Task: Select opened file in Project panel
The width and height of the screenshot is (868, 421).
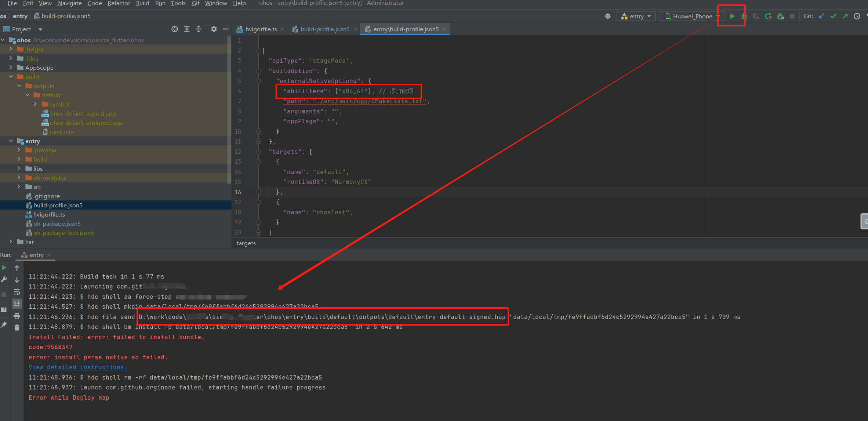Action: [x=175, y=29]
